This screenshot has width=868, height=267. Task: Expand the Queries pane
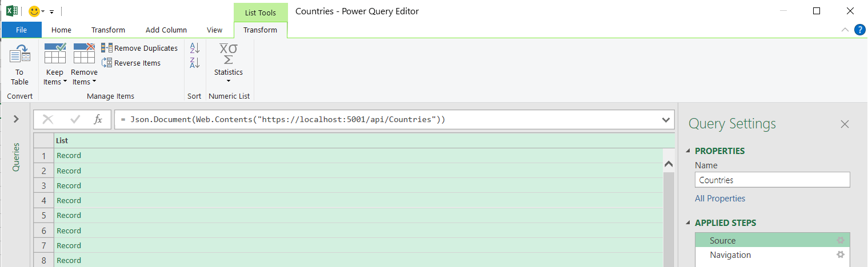click(x=16, y=119)
